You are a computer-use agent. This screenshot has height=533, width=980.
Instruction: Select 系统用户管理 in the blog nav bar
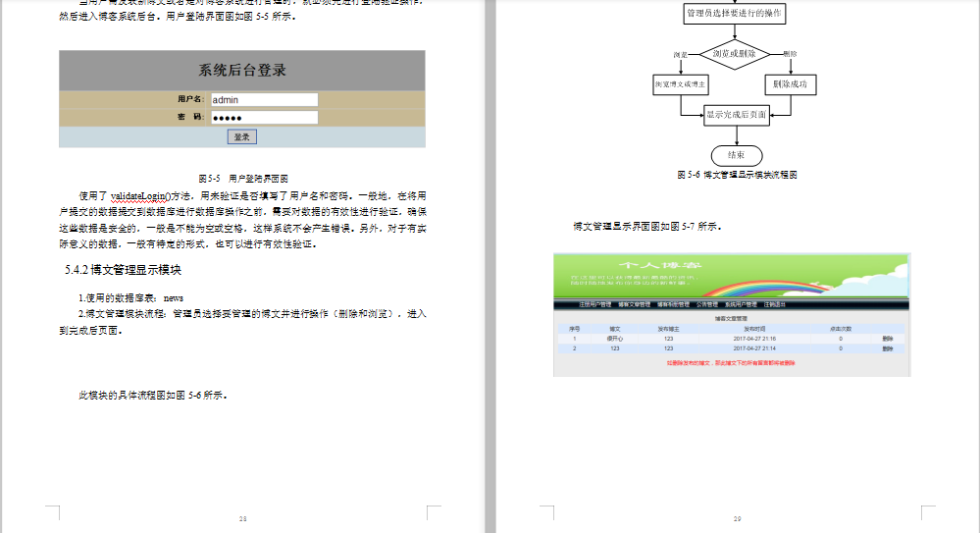click(x=743, y=305)
